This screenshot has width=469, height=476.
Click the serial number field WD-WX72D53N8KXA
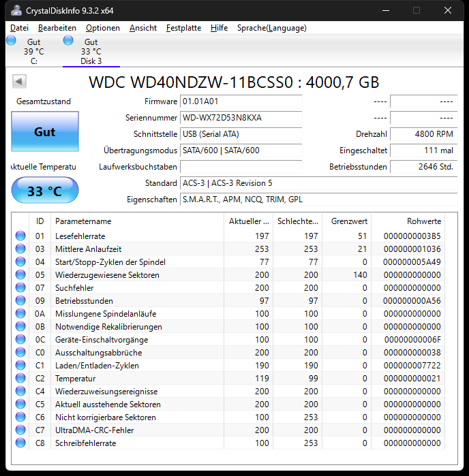click(x=241, y=118)
